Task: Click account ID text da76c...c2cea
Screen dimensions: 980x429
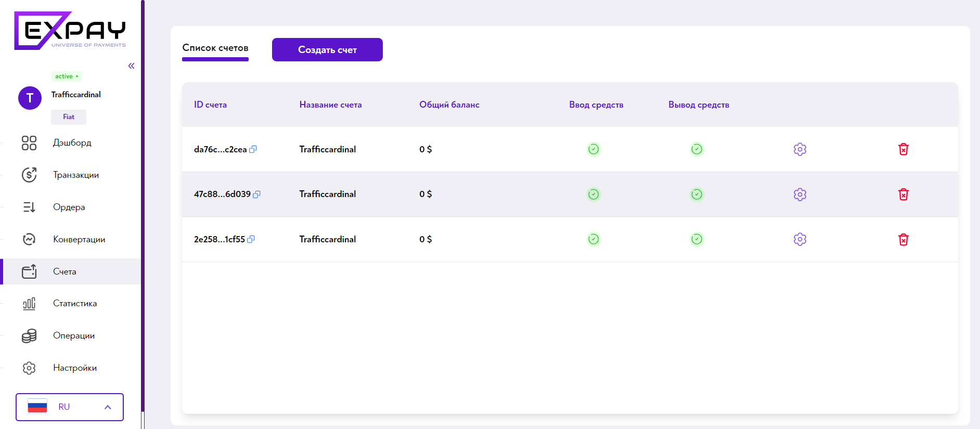Action: click(220, 149)
